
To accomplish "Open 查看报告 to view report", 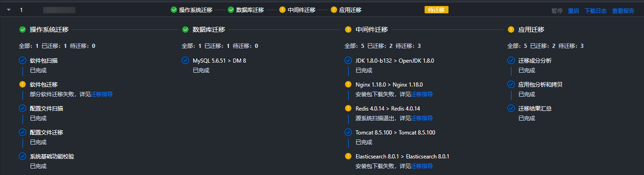I will coord(623,11).
